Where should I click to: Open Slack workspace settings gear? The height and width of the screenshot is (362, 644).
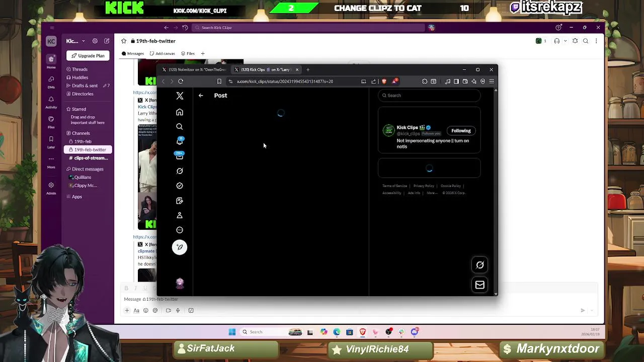coord(95,41)
